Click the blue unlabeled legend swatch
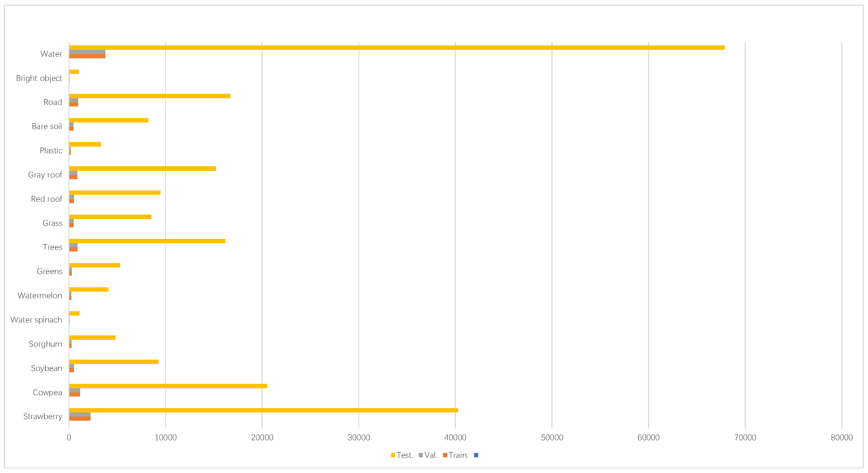This screenshot has width=868, height=473. tap(476, 455)
